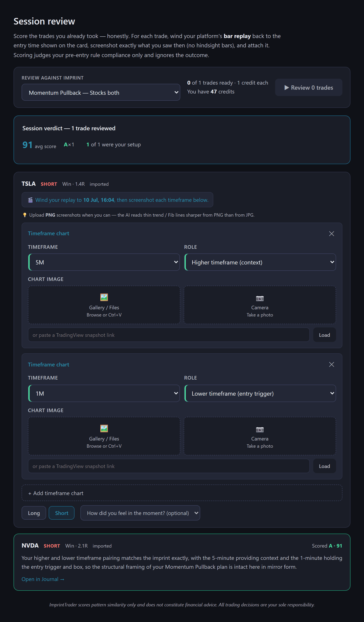364x622 pixels.
Task: Click Browse or Ctrl+V in 5M chart
Action: tap(104, 315)
